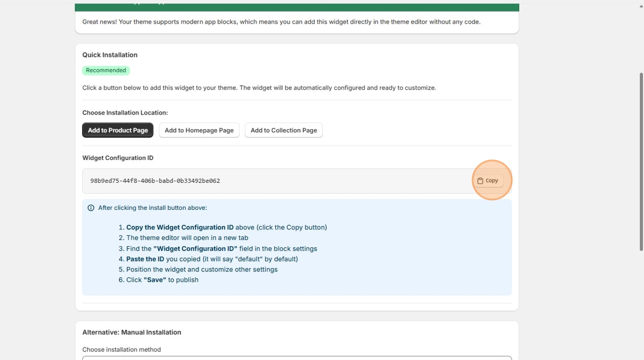Expand the Alternative: Manual Installation section

(x=132, y=332)
